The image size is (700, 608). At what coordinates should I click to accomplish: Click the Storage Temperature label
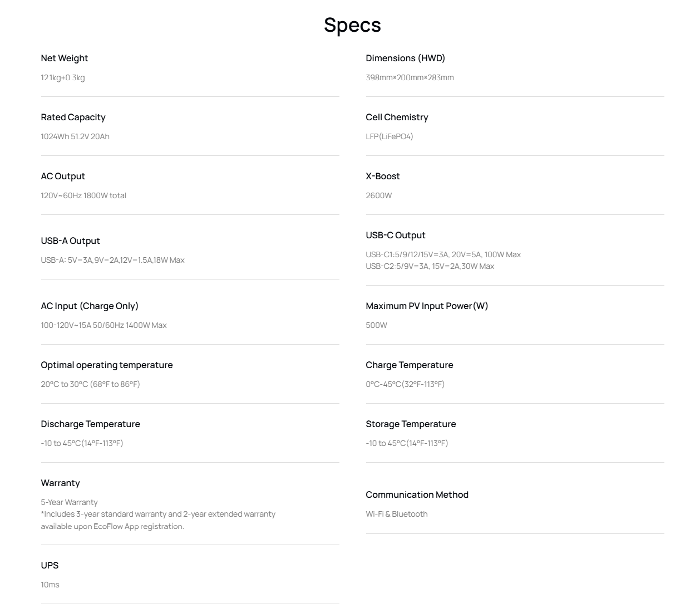[411, 424]
